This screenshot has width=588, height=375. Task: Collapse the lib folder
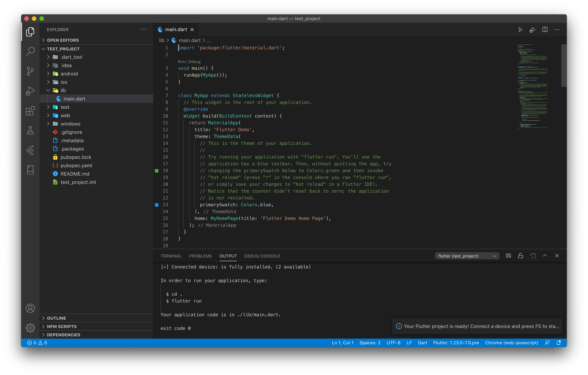[96, 90]
